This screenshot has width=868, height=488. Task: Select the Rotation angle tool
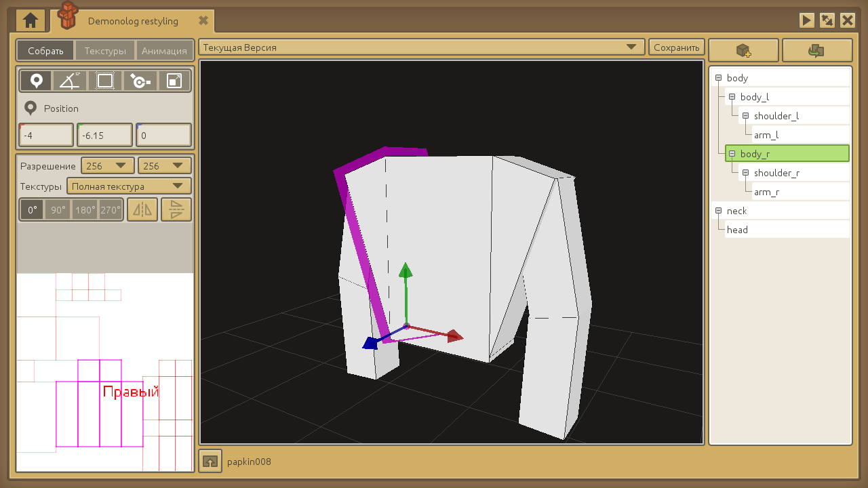coord(70,81)
